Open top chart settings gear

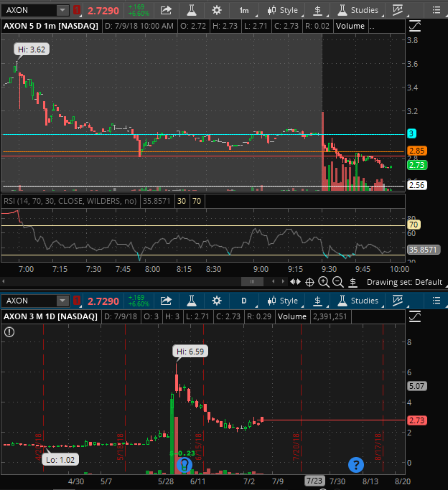coord(216,10)
